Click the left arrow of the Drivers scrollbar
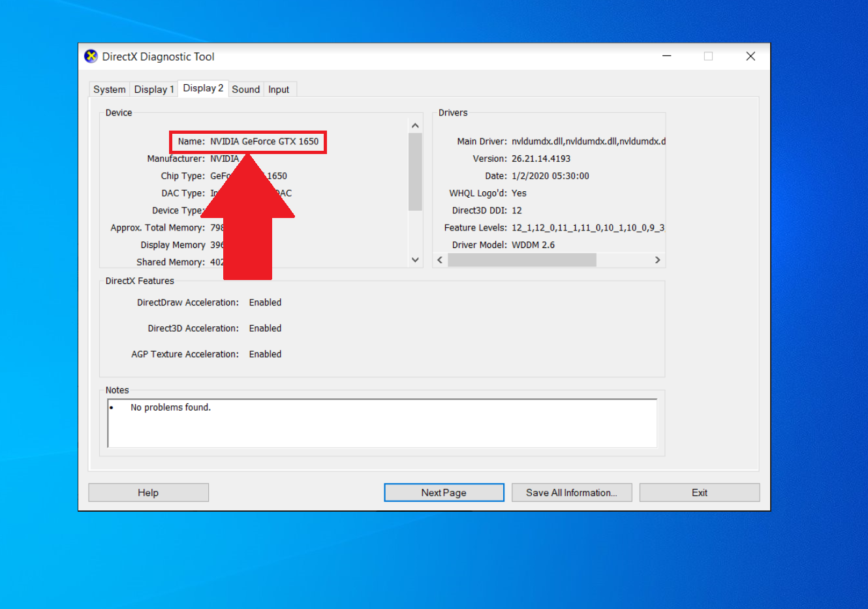The height and width of the screenshot is (609, 868). pos(440,260)
